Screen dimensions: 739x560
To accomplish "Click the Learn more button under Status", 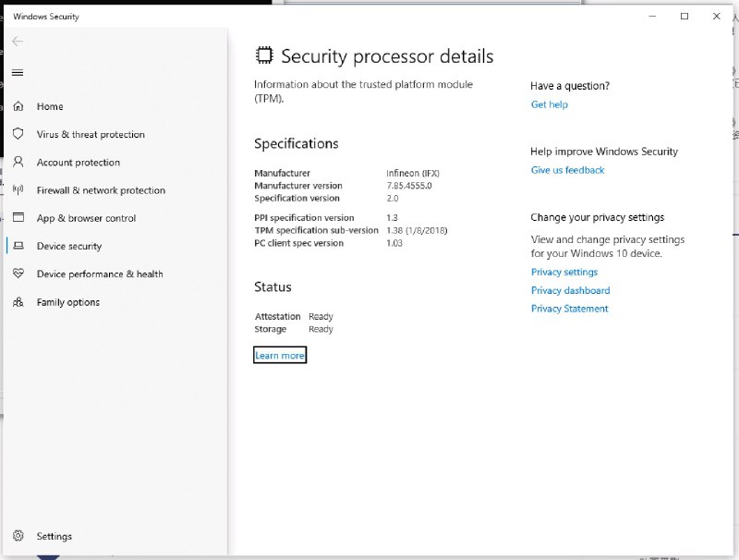I will (279, 355).
